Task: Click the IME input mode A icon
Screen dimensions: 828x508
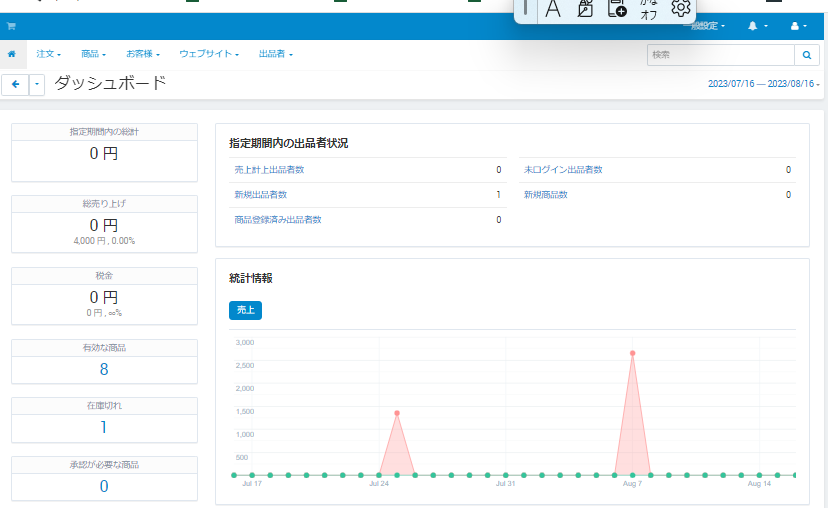Action: pos(552,9)
